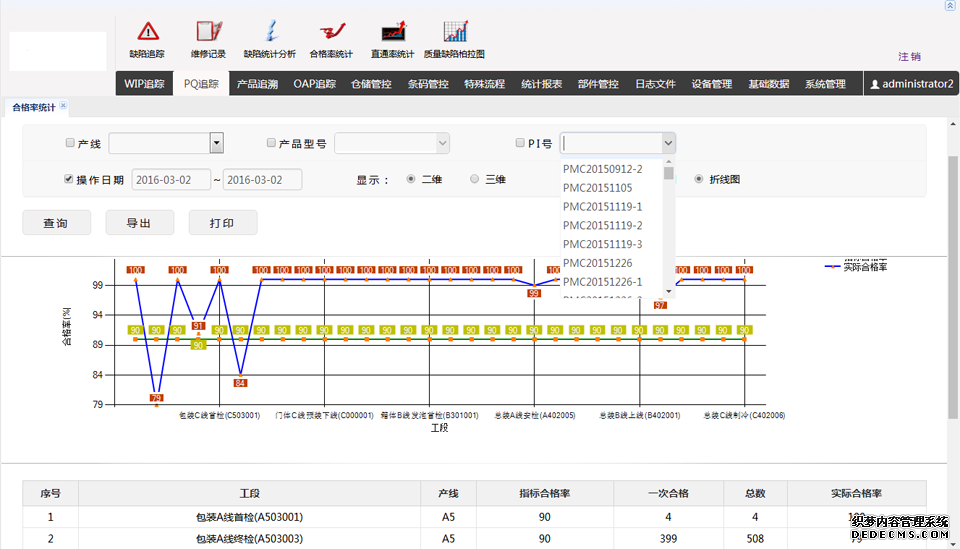
Task: Open 维修记录 repair records icon
Action: pyautogui.click(x=208, y=38)
